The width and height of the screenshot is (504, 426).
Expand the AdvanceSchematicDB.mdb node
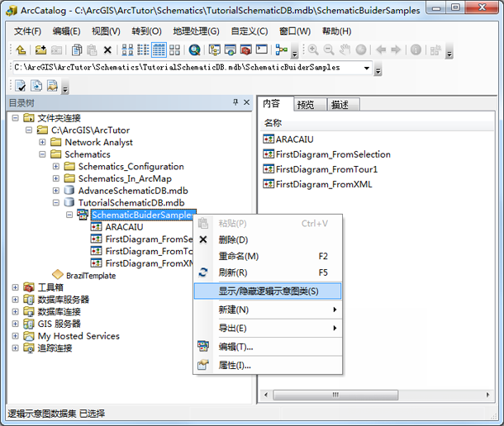(56, 191)
